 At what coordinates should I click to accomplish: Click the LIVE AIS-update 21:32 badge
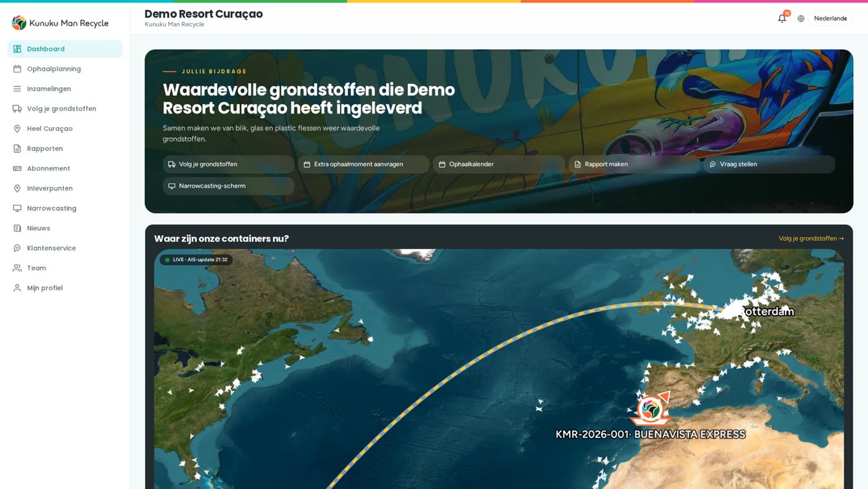(196, 259)
